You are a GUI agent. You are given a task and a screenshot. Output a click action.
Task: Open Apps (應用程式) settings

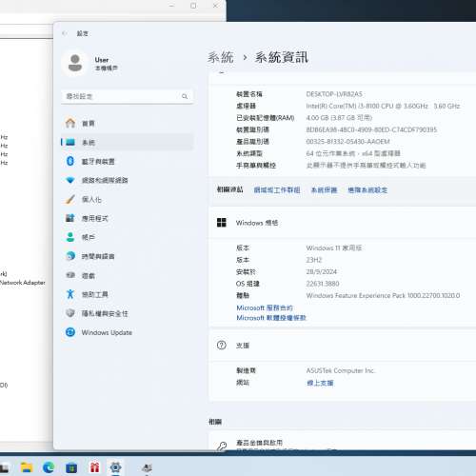pos(127,218)
